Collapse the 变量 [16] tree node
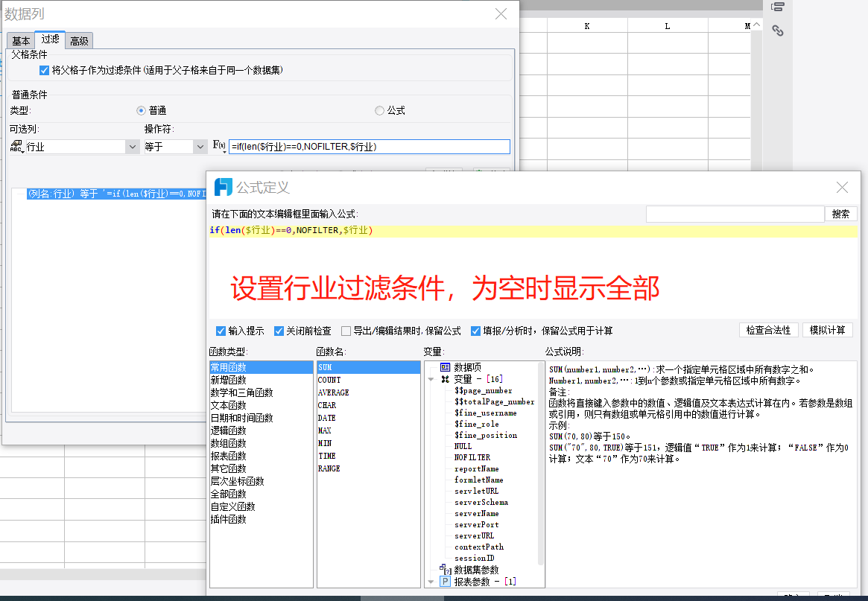This screenshot has height=601, width=868. point(431,380)
